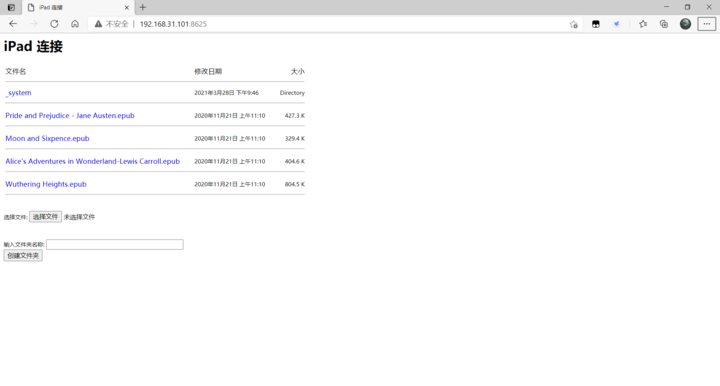The height and width of the screenshot is (386, 720).
Task: Click the 329.4 K size value
Action: pyautogui.click(x=294, y=139)
